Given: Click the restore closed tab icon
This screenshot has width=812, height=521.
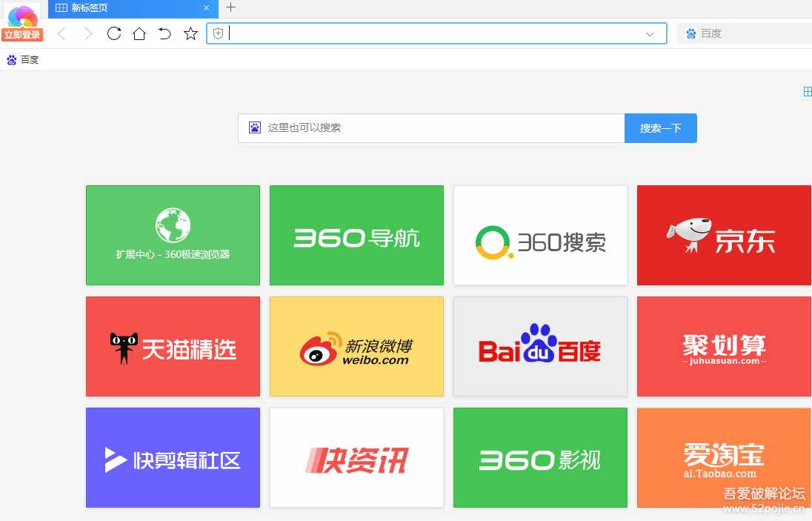Looking at the screenshot, I should [164, 33].
